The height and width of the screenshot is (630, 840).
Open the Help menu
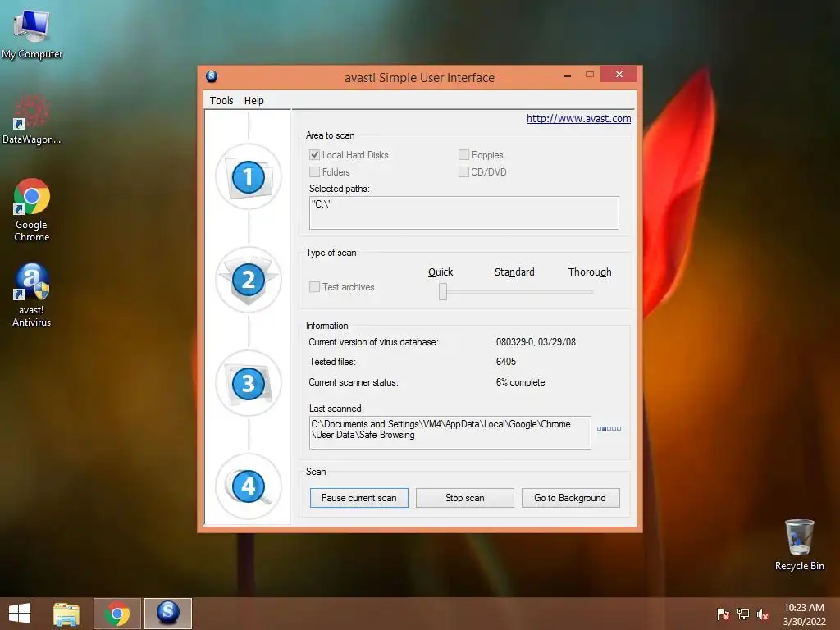tap(254, 100)
